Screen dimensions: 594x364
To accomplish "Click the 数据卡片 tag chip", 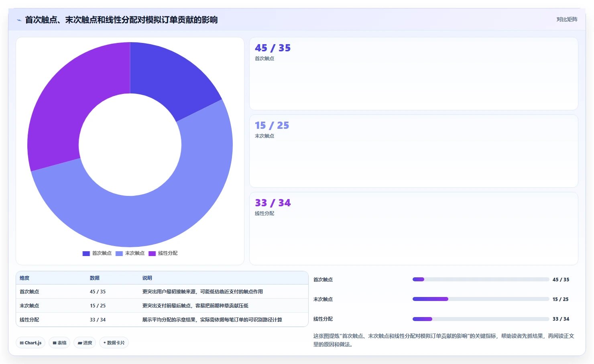I will [114, 343].
